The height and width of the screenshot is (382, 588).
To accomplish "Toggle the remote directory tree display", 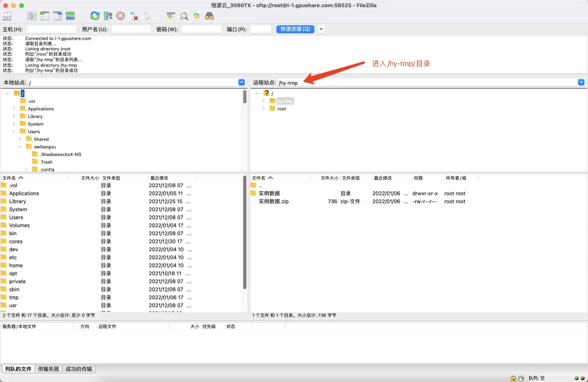I will (58, 16).
